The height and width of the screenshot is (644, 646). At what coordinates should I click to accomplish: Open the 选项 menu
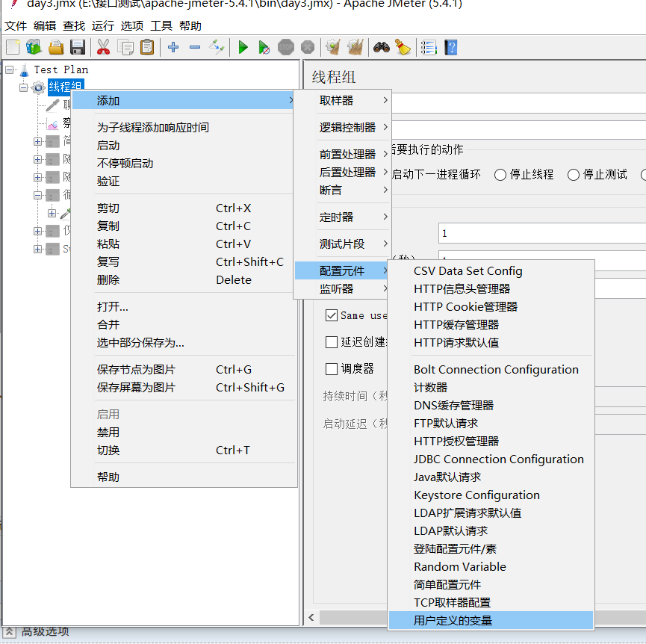tap(132, 26)
